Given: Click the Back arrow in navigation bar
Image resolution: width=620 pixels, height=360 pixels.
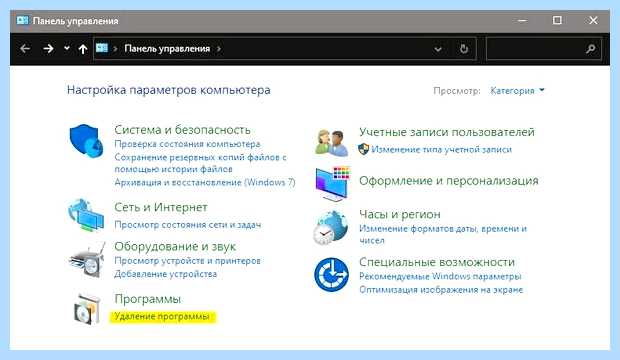Looking at the screenshot, I should 25,49.
